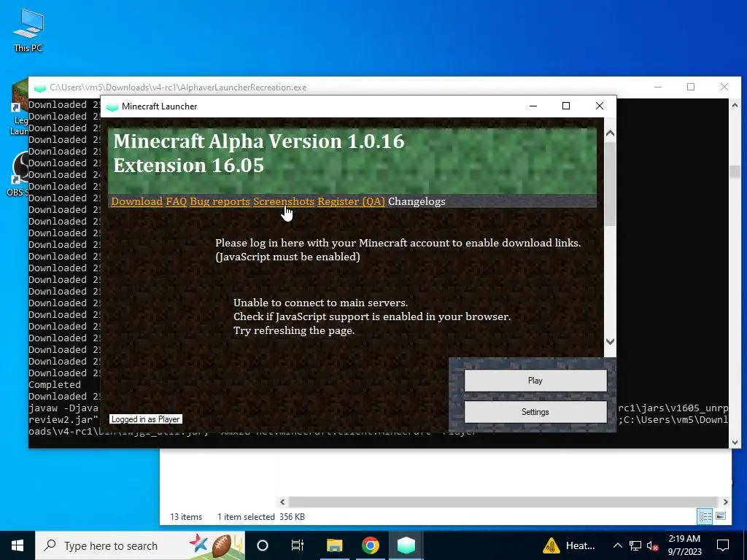Show hidden system tray icons
Image resolution: width=747 pixels, height=560 pixels.
(617, 545)
